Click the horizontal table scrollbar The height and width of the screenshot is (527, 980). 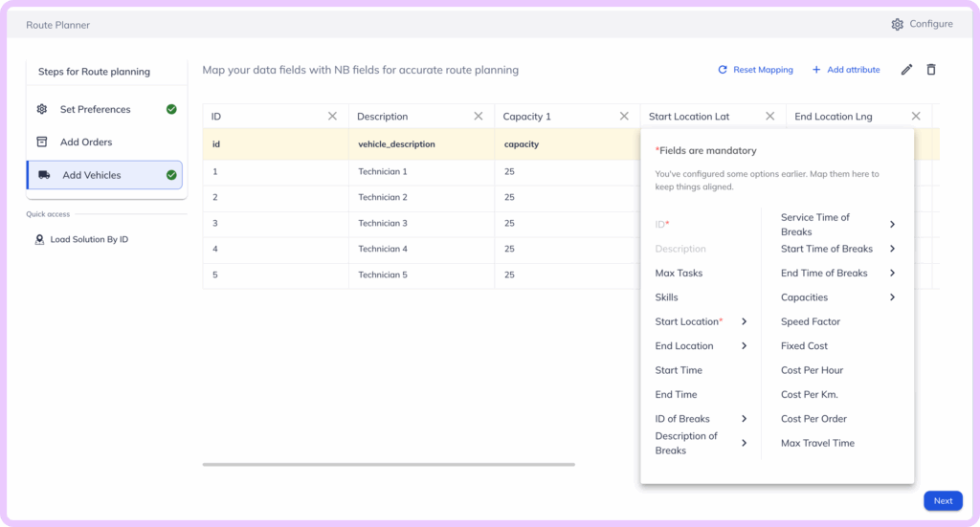coord(389,464)
